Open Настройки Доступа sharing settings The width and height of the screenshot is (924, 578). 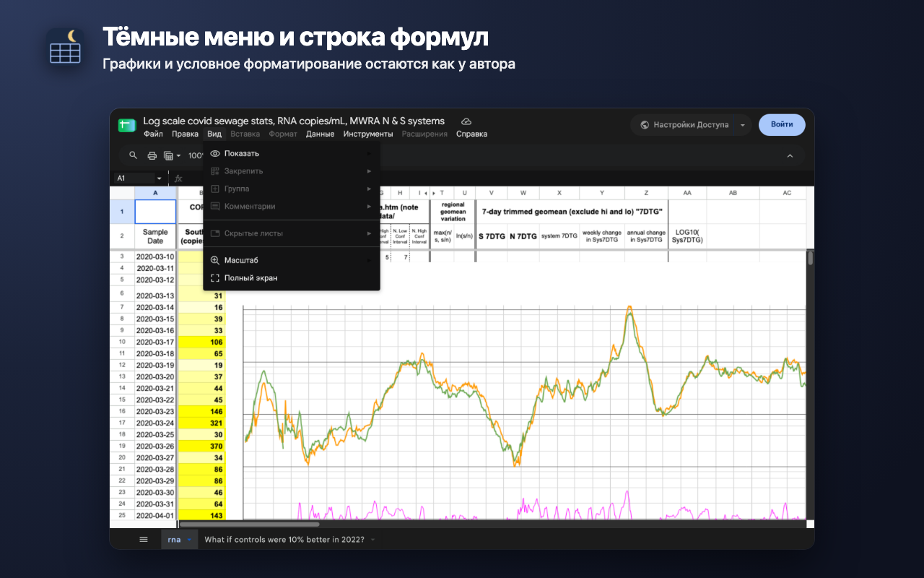[x=683, y=125]
